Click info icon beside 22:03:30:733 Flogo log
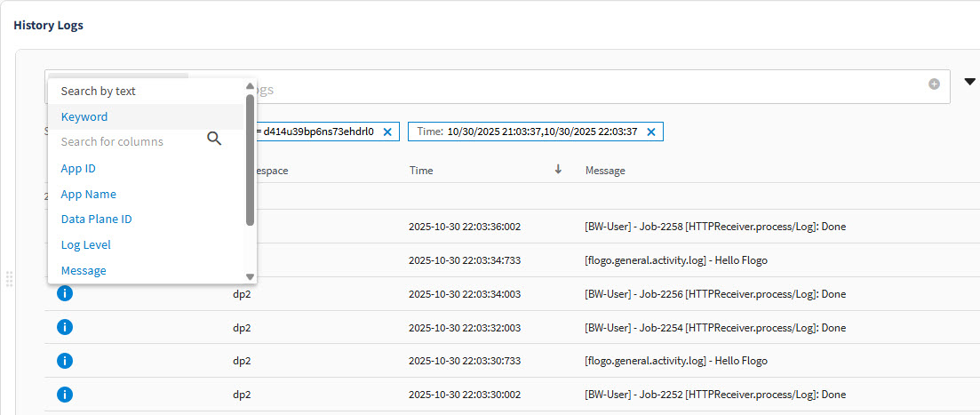The width and height of the screenshot is (980, 415). (64, 361)
